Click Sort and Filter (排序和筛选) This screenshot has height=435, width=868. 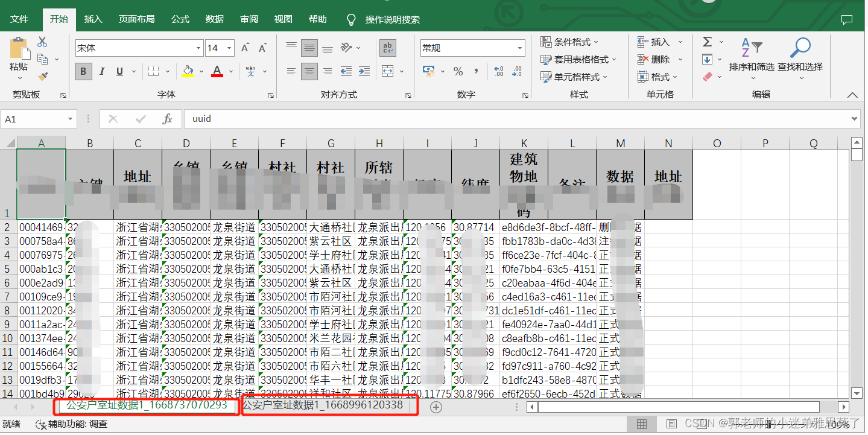tap(753, 59)
